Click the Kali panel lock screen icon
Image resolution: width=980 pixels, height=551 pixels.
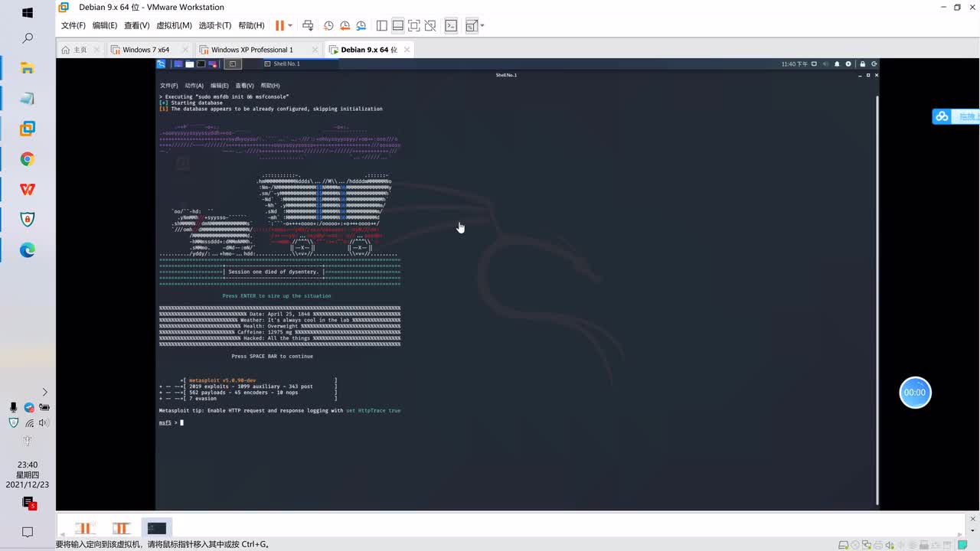tap(863, 64)
